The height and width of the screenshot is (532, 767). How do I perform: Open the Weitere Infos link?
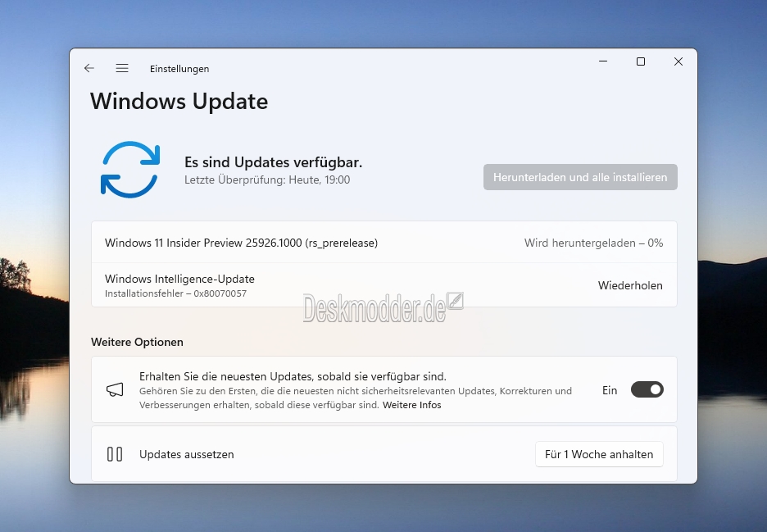tap(412, 405)
